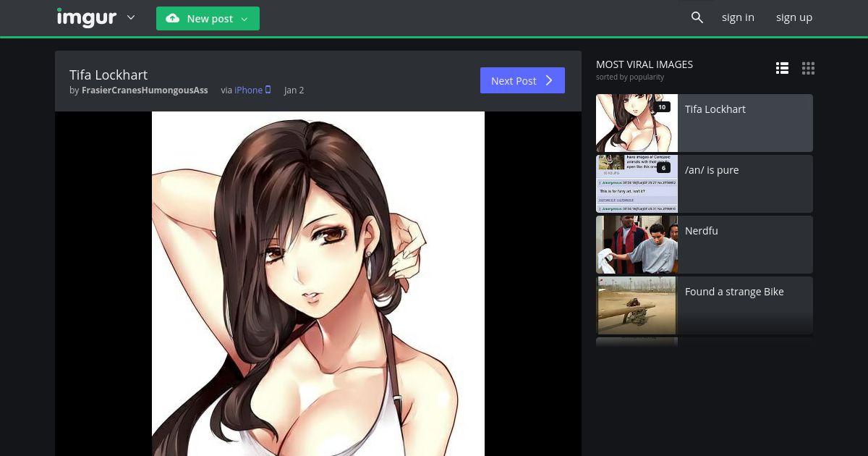Switch sidebar to grid view

click(808, 68)
